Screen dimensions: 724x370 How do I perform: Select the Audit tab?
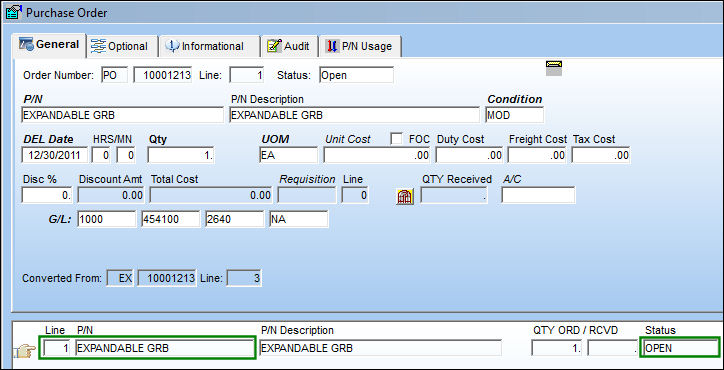289,46
